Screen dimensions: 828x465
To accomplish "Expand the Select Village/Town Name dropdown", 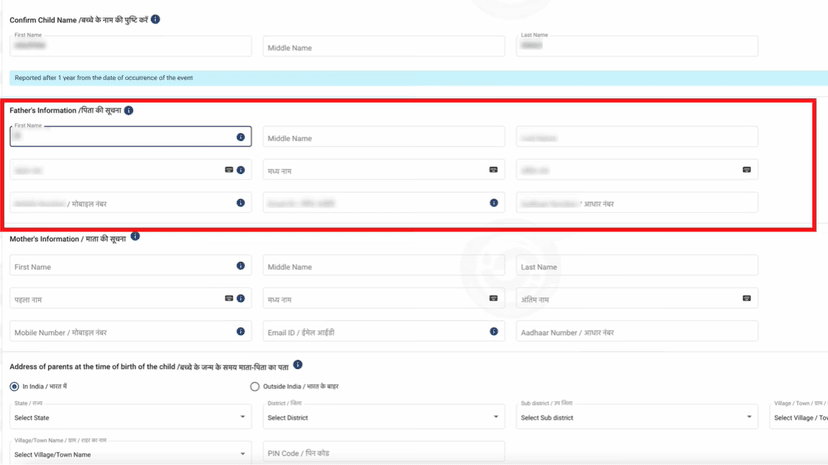I will [x=130, y=454].
